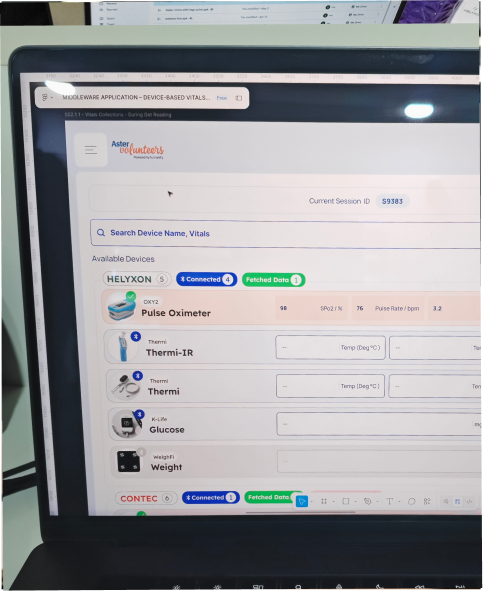Select the Rectangle shape tool
Image resolution: width=483 pixels, height=591 pixels.
[x=346, y=501]
